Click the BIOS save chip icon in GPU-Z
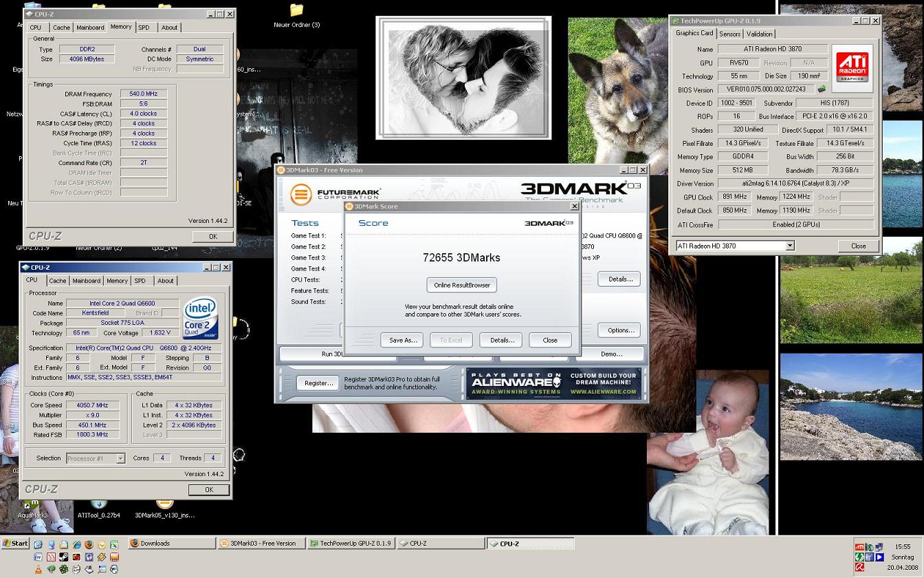 [x=821, y=89]
